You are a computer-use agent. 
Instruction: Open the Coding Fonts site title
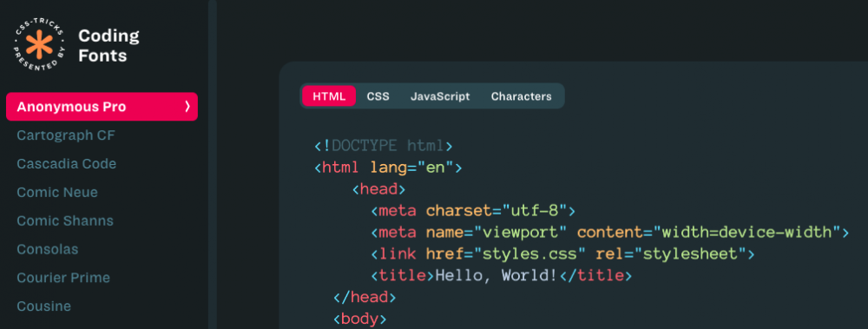click(108, 45)
